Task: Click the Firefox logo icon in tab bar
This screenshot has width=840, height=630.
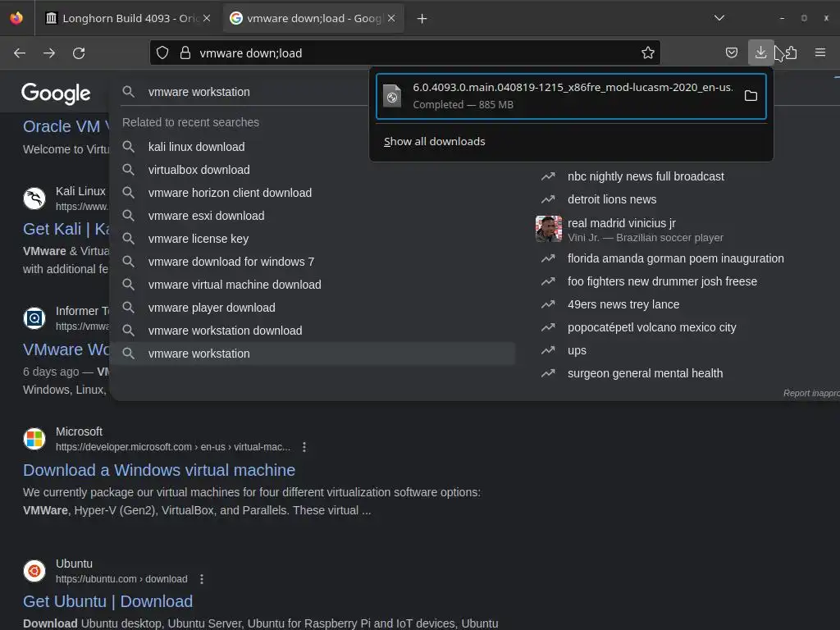Action: tap(16, 18)
